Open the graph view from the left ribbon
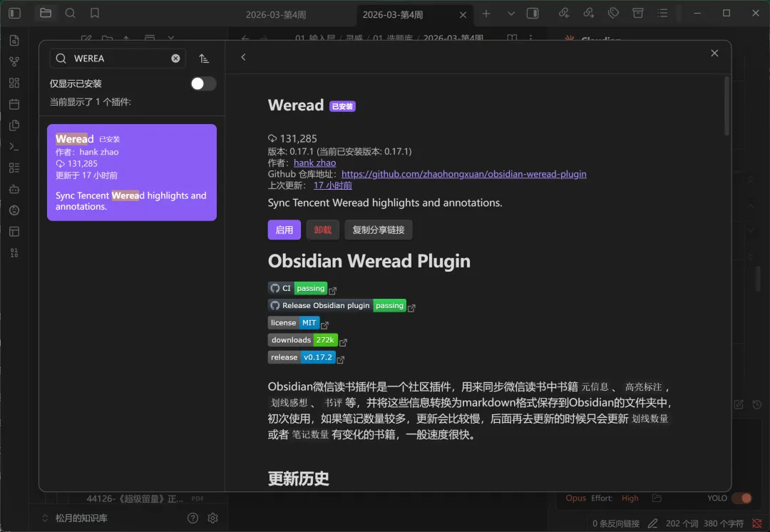Screen dimensions: 770x532 coord(14,62)
